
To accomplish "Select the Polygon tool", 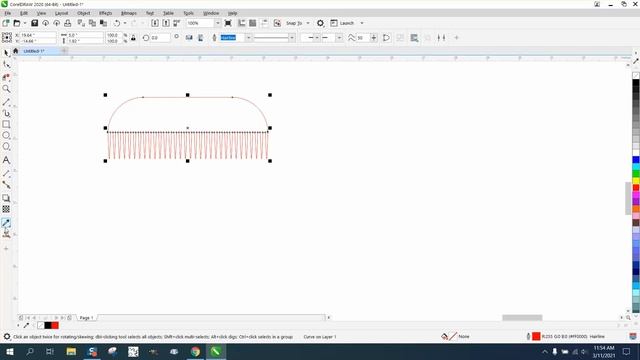I will (x=6, y=147).
